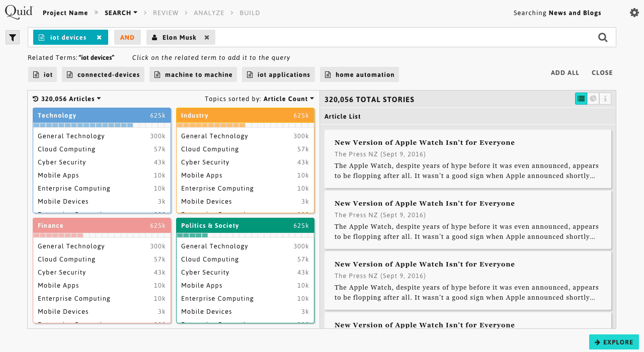Screen dimensions: 644x352
Task: Click the filter funnel icon
Action: tap(13, 37)
